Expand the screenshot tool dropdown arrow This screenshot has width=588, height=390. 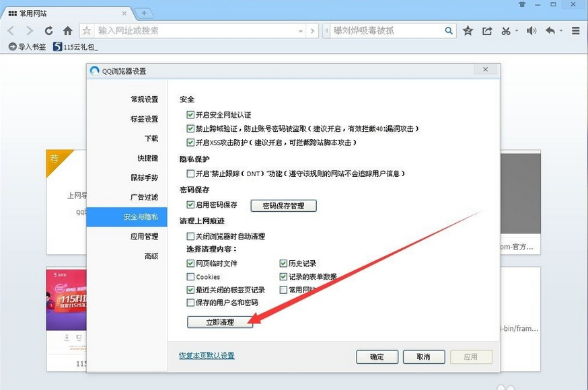point(516,31)
